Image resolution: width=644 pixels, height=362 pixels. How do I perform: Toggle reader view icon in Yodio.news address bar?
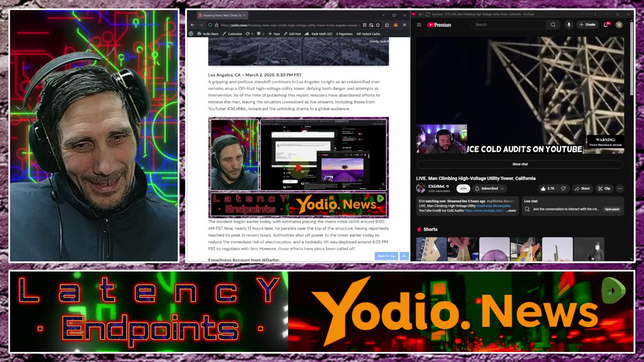pyautogui.click(x=364, y=25)
